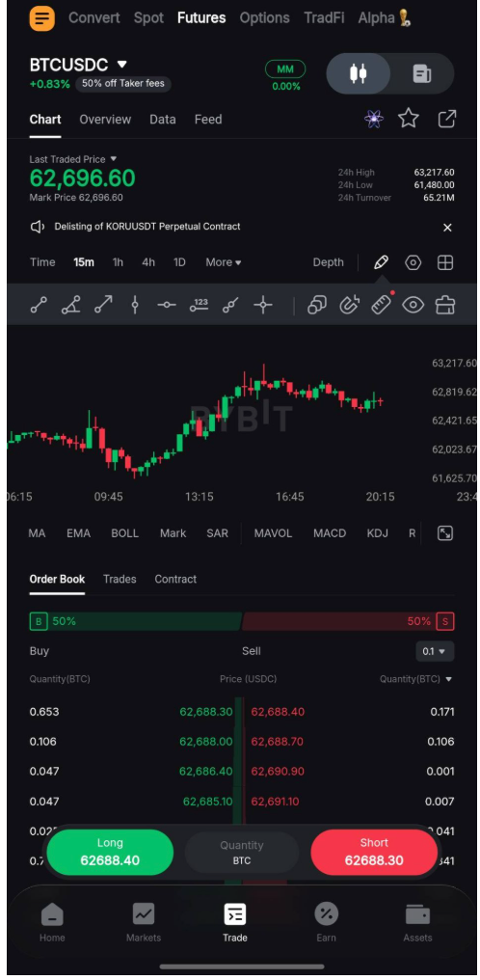Tap the Long 62688.40 button

click(110, 853)
